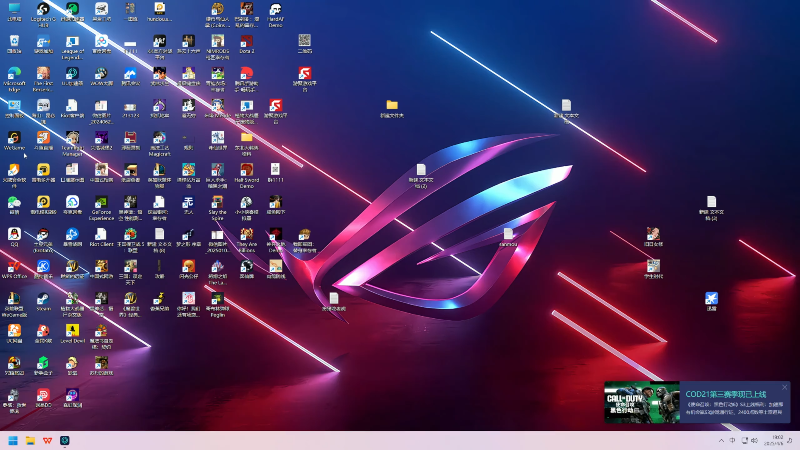The image size is (800, 450).
Task: Launch The First Berserker shortcut
Action: [x=43, y=79]
